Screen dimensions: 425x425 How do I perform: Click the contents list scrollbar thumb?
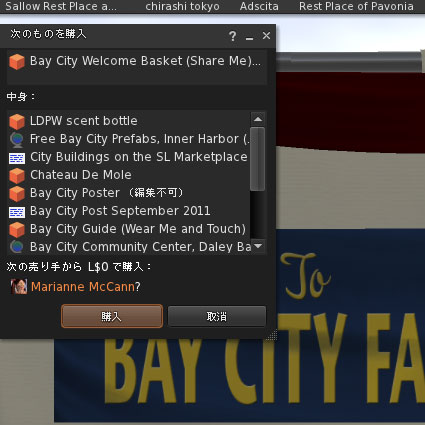click(x=258, y=159)
